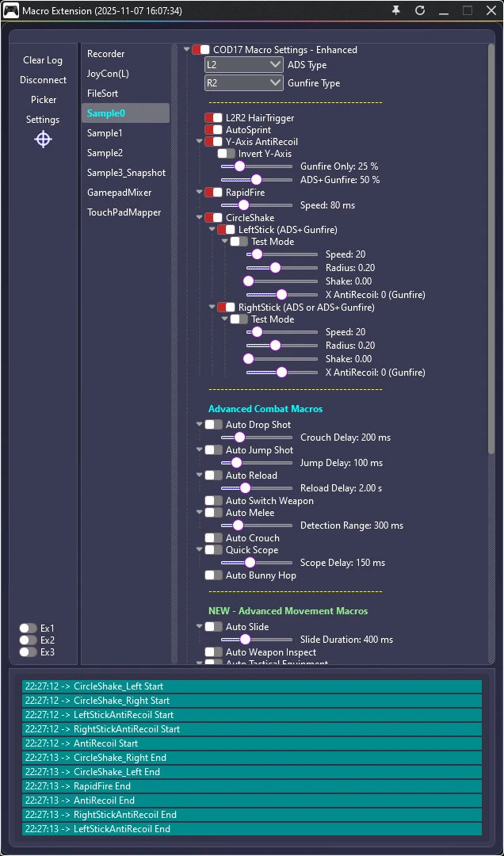The height and width of the screenshot is (856, 504).
Task: Enable the Auto Bunny Hop checkbox
Action: [x=214, y=575]
